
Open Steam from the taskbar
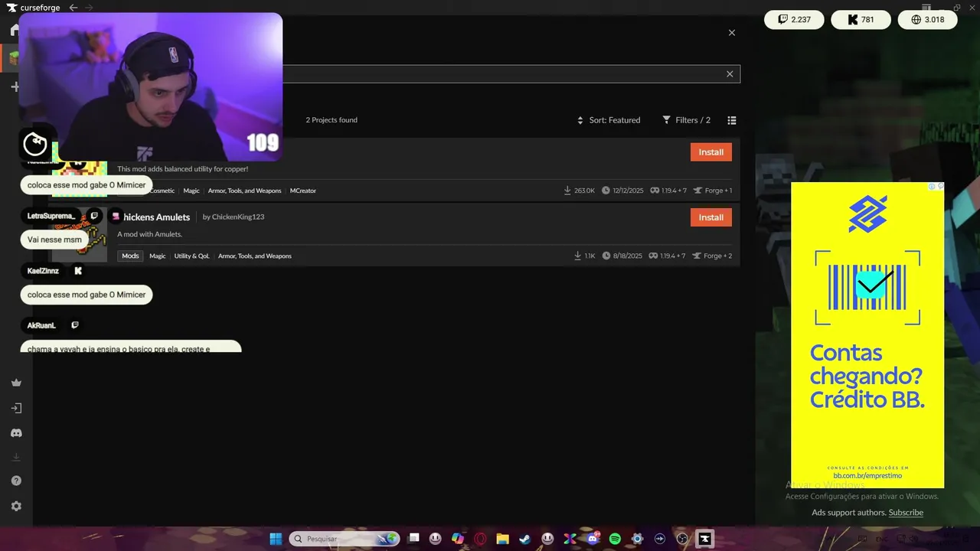tap(524, 539)
